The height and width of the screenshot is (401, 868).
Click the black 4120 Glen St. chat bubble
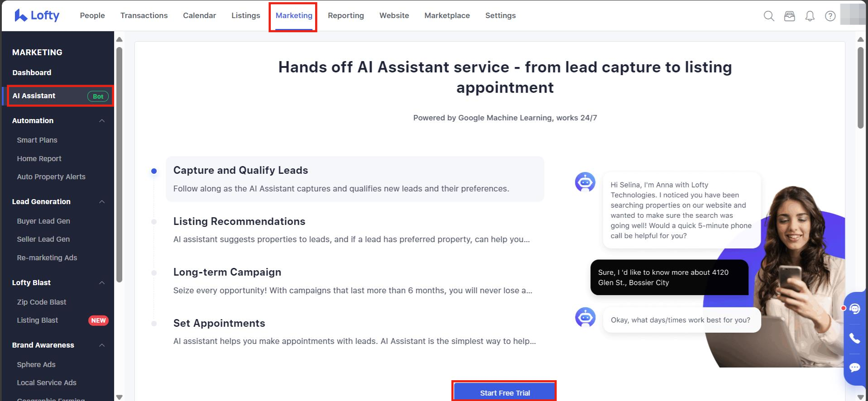(669, 277)
